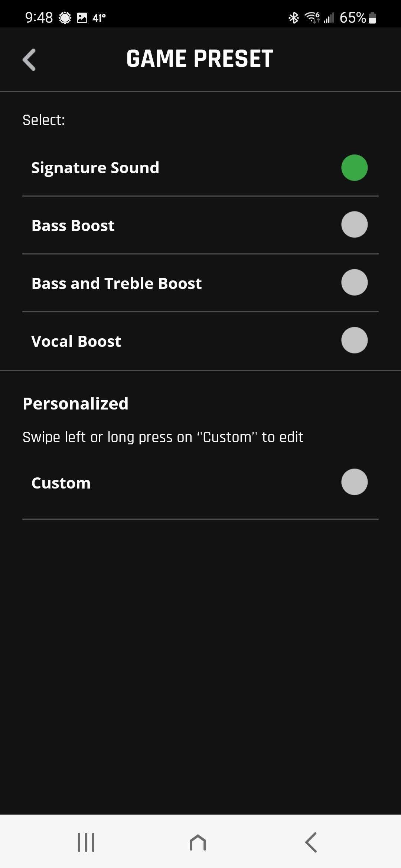The width and height of the screenshot is (401, 868).
Task: Tap the Custom preset label
Action: click(61, 483)
